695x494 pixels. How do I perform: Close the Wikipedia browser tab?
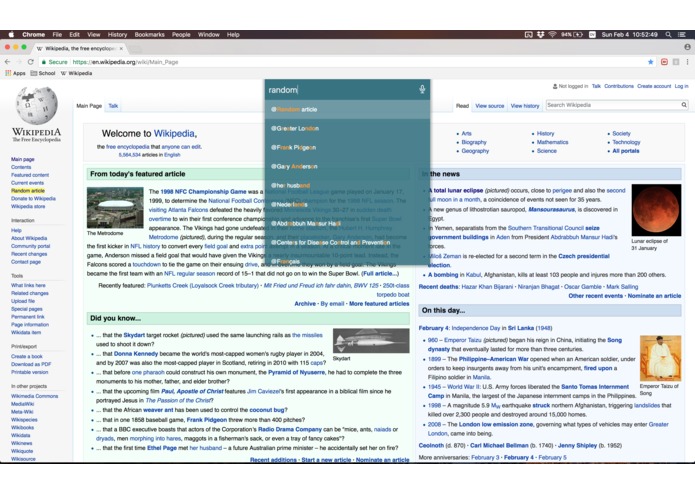[121, 48]
